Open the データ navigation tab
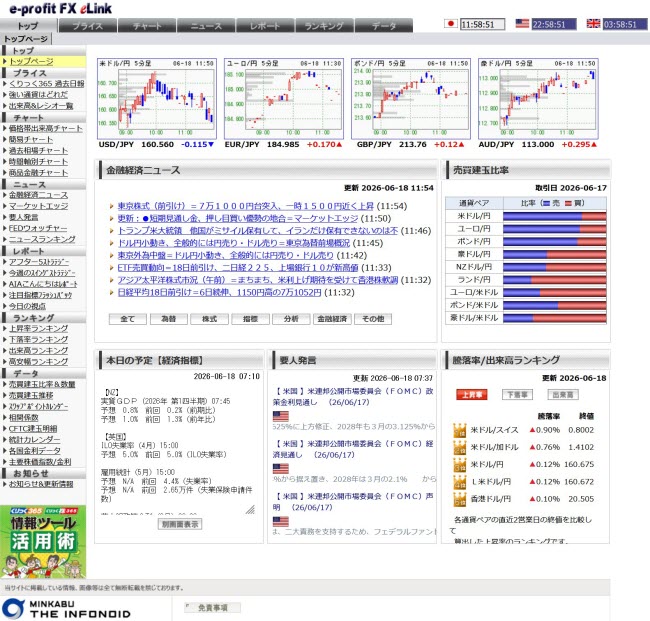Viewport: 650px width, 621px height. tap(384, 26)
